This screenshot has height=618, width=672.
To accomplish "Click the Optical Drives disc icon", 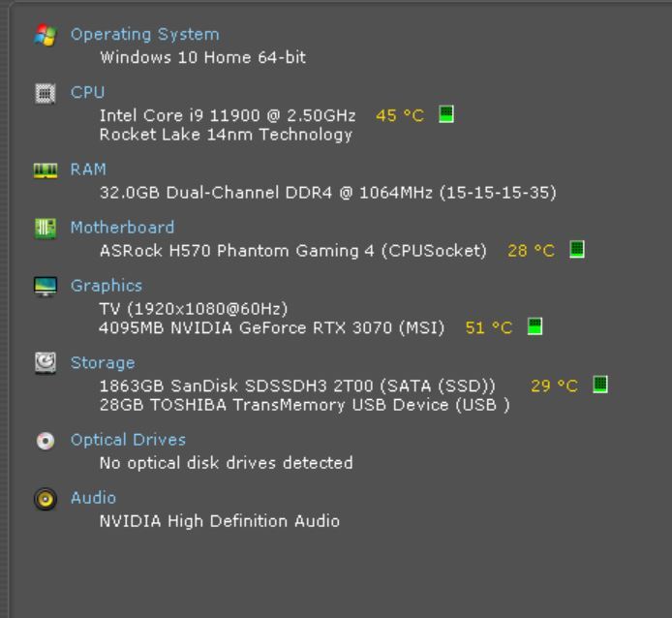I will [45, 440].
